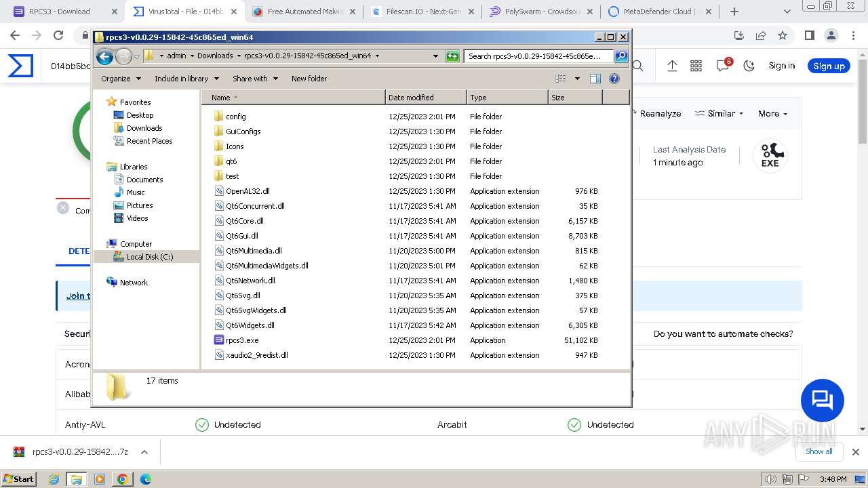Image resolution: width=868 pixels, height=488 pixels.
Task: Open the browser tab search chevron
Action: click(x=787, y=12)
